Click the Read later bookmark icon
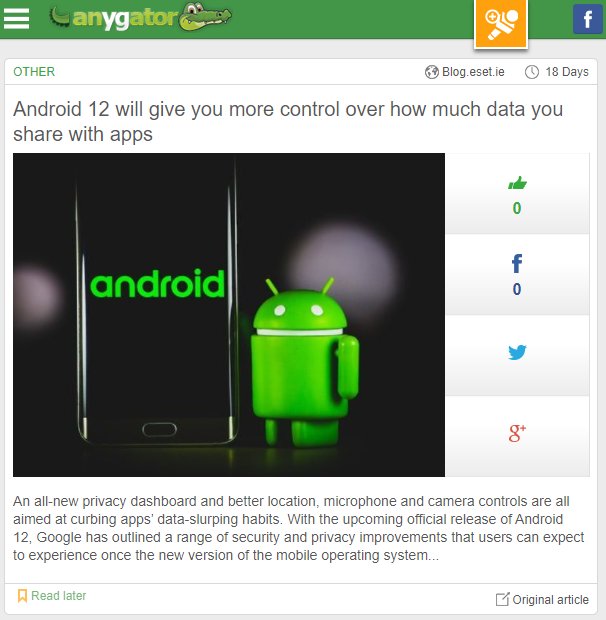The image size is (606, 620). point(22,596)
